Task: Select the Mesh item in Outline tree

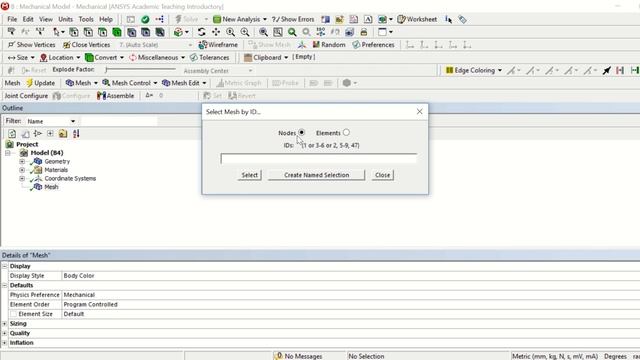Action: pos(51,187)
